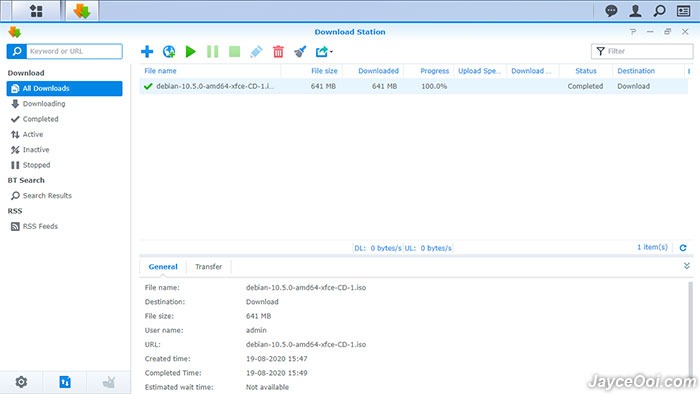Viewport: 700px width, 394px height.
Task: Open the main menu grid icon in taskbar
Action: click(36, 11)
